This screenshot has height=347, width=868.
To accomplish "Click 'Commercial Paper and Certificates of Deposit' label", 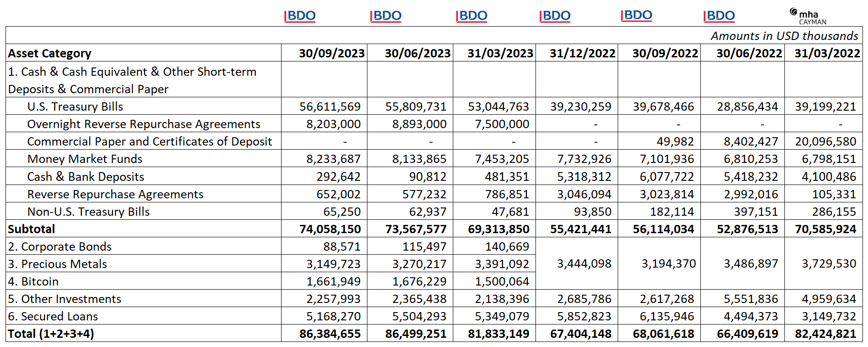I will pyautogui.click(x=150, y=141).
